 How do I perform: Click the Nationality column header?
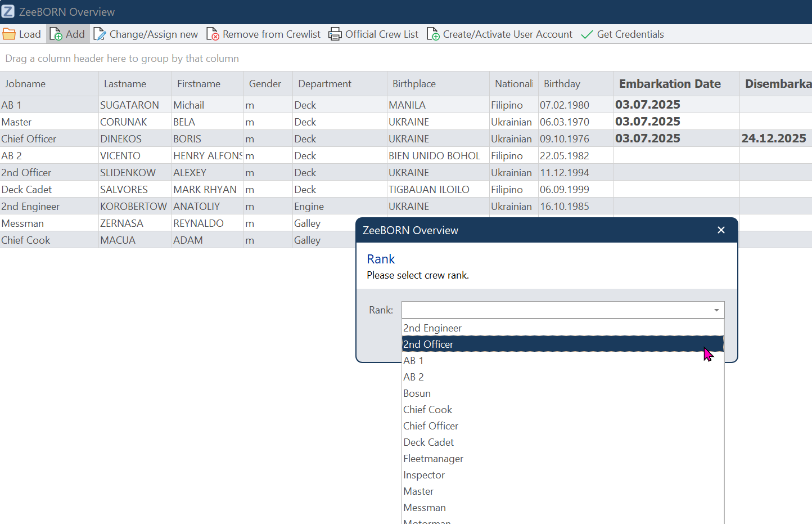[514, 84]
